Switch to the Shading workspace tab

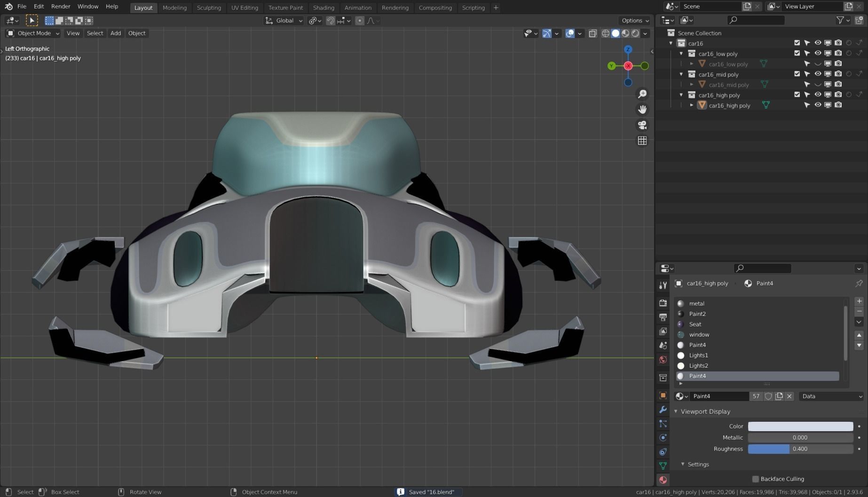point(324,8)
